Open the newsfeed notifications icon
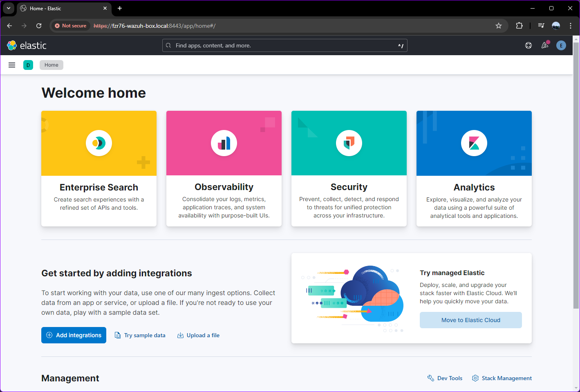Screen dimensions: 580x392 545,45
